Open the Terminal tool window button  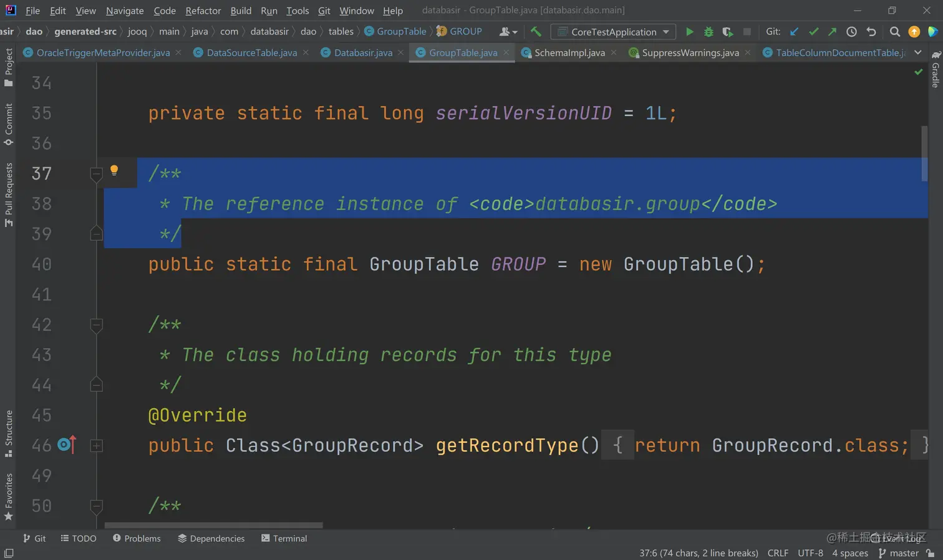(284, 538)
